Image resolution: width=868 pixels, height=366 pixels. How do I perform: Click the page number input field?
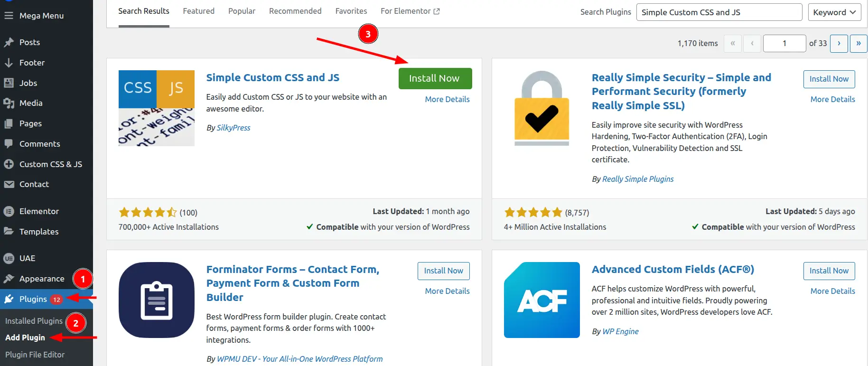(x=784, y=43)
